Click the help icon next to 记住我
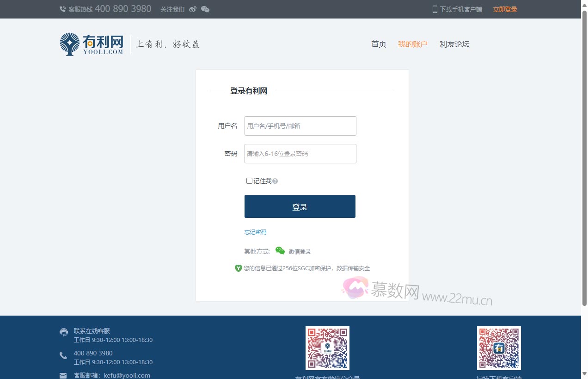Viewport: 588px width, 379px height. pyautogui.click(x=275, y=181)
